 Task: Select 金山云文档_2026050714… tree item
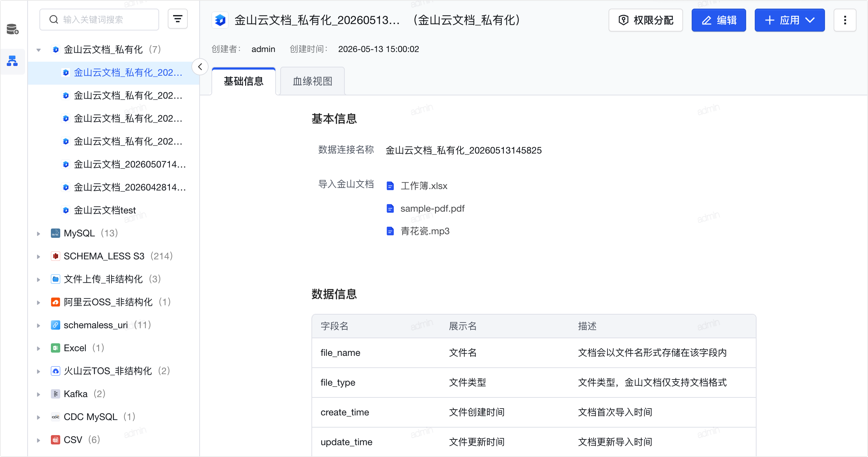(114, 164)
